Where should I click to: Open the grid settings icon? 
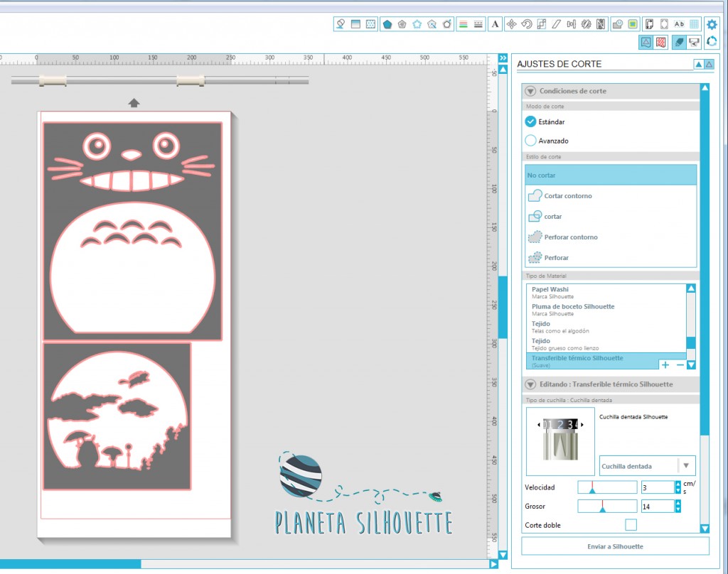tap(694, 24)
